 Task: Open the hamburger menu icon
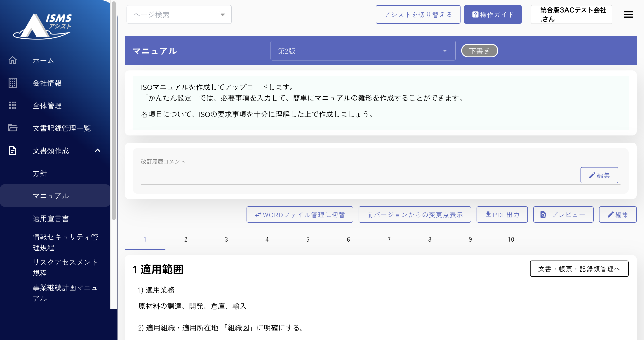click(628, 14)
